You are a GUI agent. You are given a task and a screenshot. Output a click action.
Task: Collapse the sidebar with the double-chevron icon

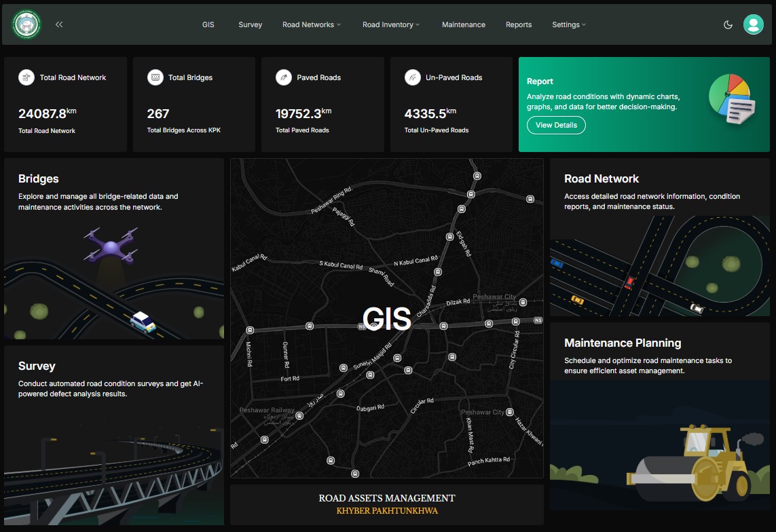click(59, 24)
